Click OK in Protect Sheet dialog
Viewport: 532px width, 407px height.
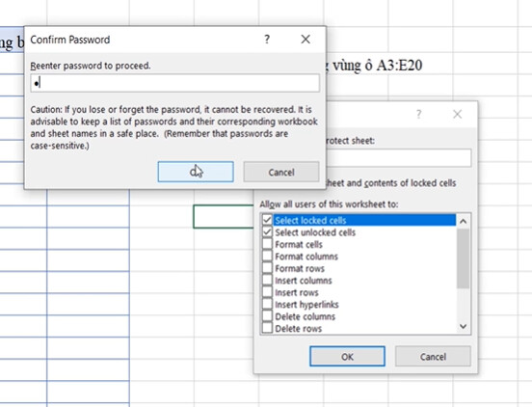(347, 357)
